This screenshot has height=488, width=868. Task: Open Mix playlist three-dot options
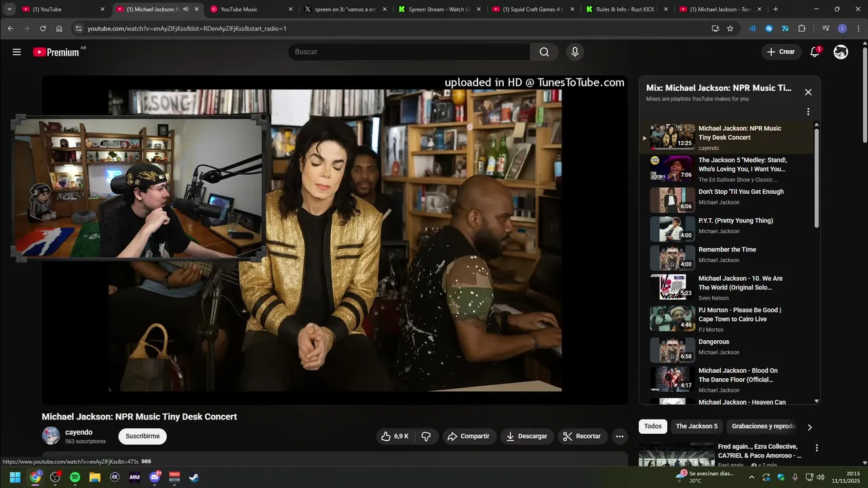tap(808, 112)
